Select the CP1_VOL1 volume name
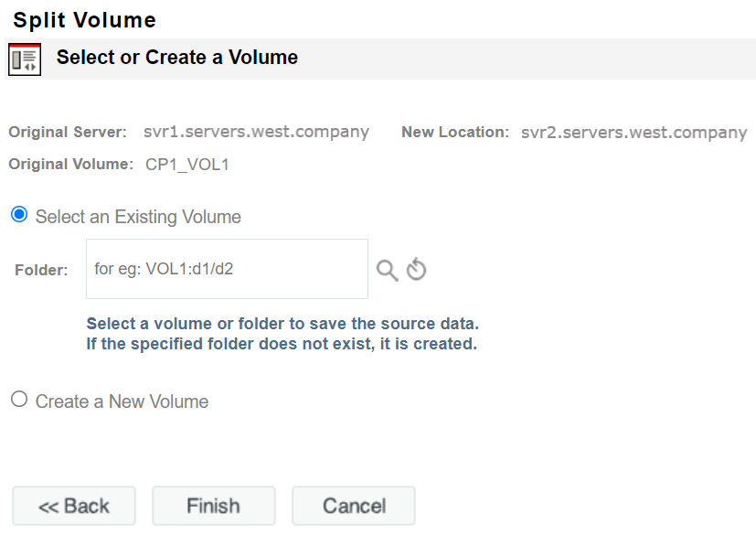Viewport: 756px width, 546px height. tap(186, 165)
